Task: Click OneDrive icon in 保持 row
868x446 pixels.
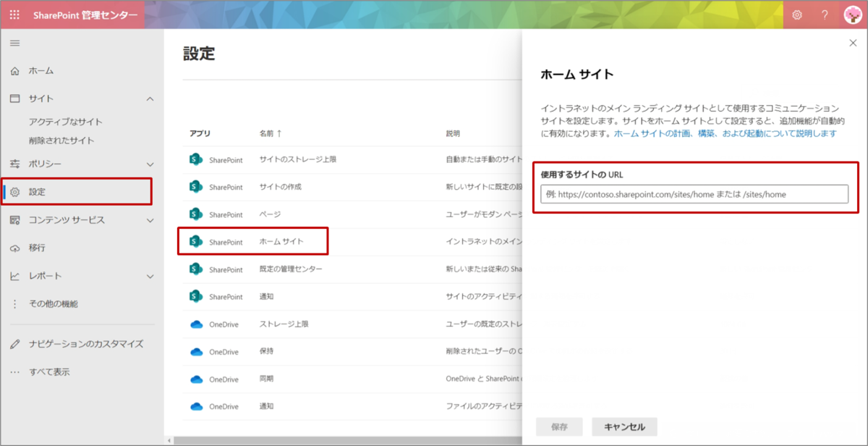Action: [x=196, y=352]
